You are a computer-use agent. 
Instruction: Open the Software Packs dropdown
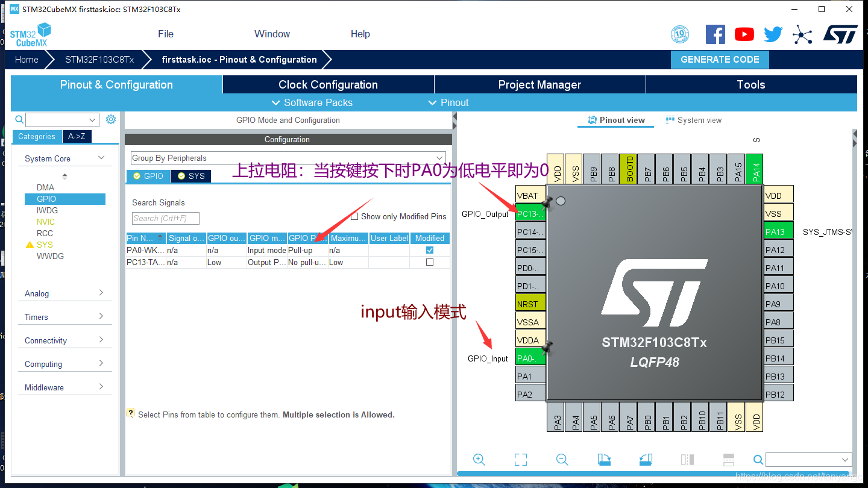[312, 102]
